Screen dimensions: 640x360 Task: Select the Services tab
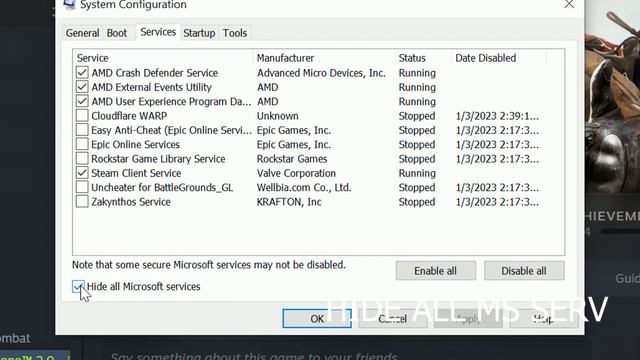point(158,32)
